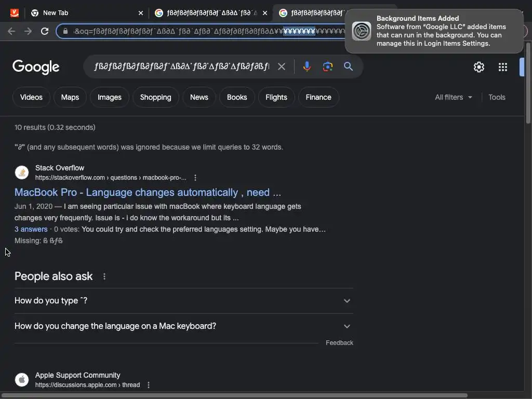
Task: Reload the current page
Action: coord(45,31)
